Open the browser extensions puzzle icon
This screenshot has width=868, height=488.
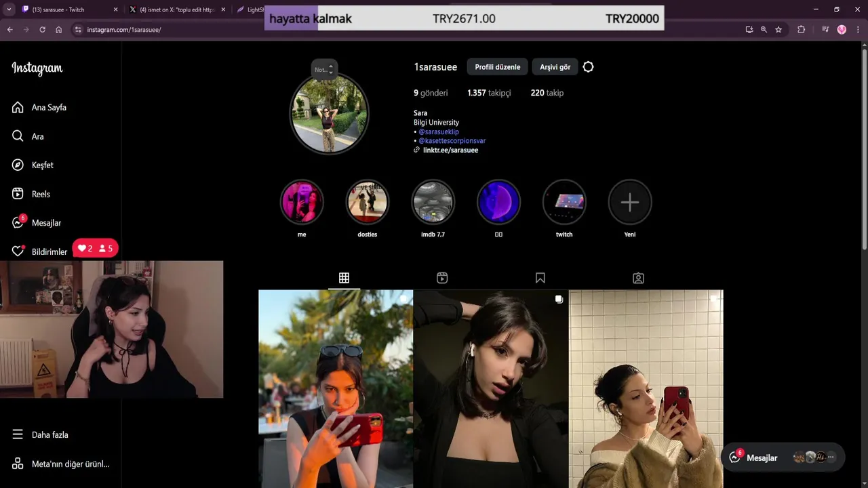click(x=801, y=30)
